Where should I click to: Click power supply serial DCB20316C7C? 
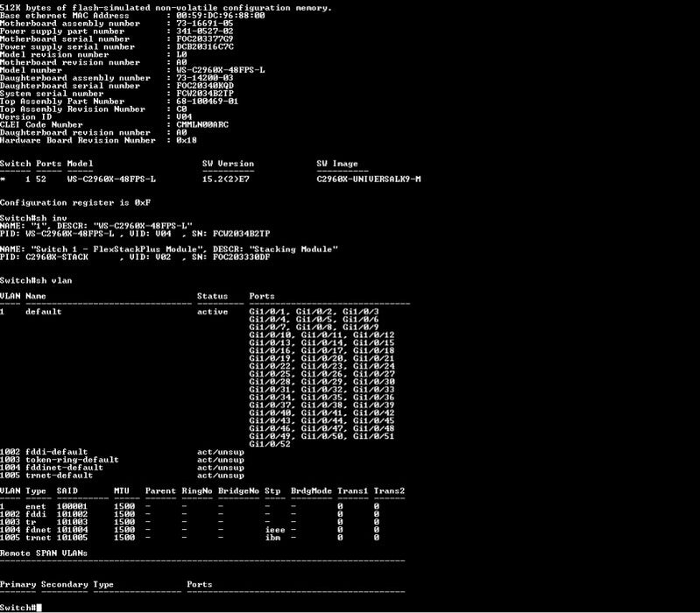(204, 46)
